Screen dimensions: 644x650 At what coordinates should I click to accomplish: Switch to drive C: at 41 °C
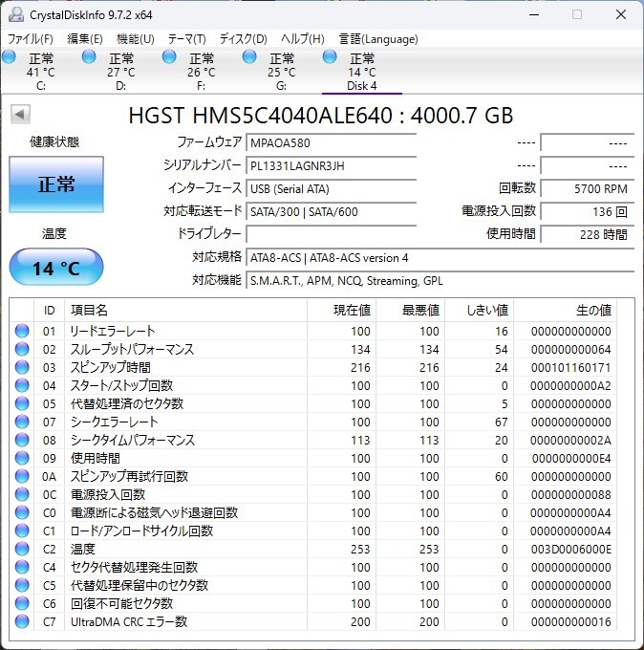pyautogui.click(x=41, y=72)
